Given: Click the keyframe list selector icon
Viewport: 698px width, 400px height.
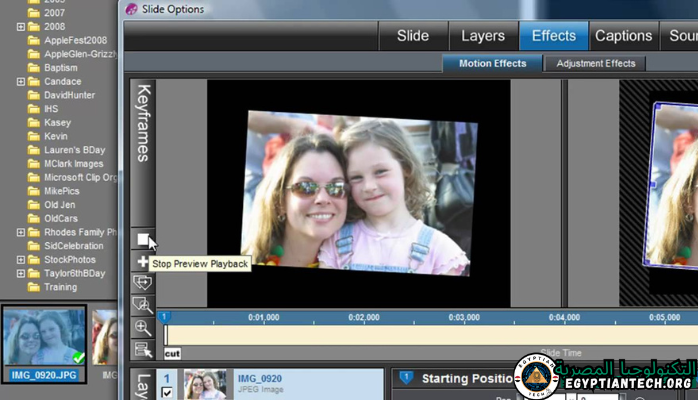Looking at the screenshot, I should (x=143, y=349).
